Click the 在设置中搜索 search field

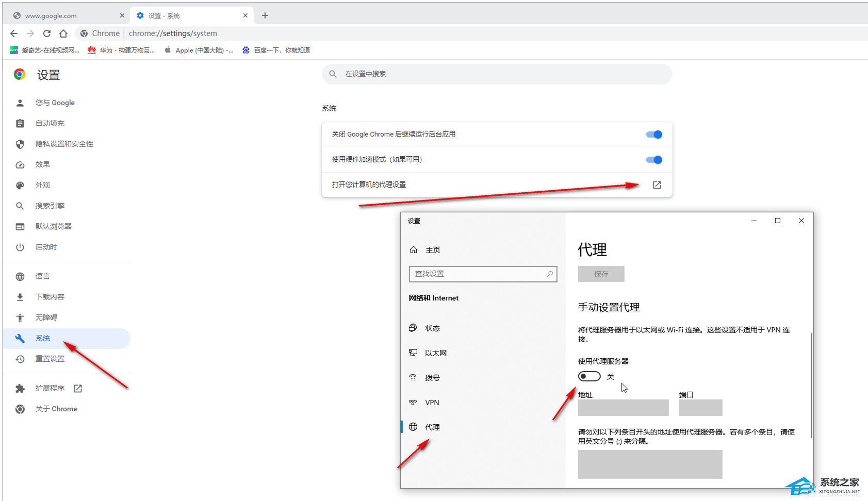[497, 74]
